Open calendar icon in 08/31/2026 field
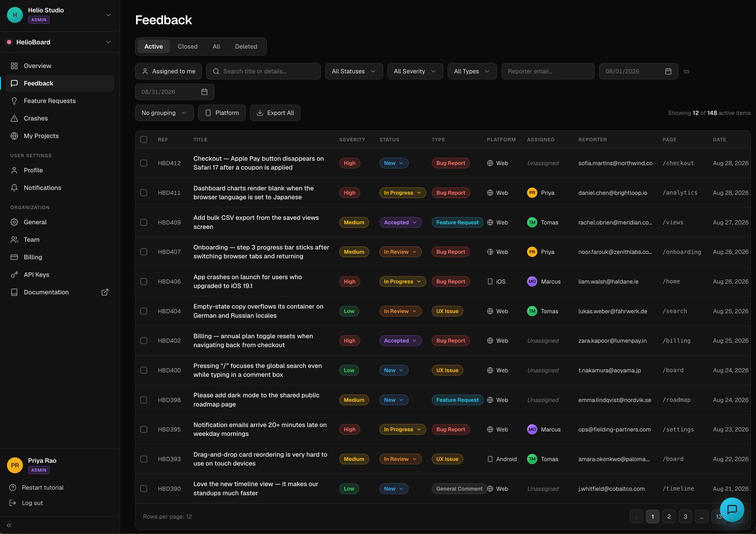The height and width of the screenshot is (534, 756). 204,92
